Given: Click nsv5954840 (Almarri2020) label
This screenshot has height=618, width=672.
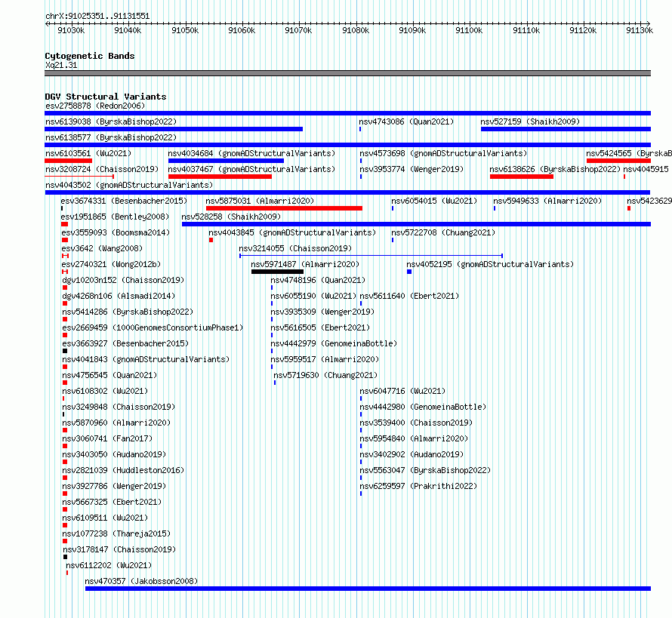Looking at the screenshot, I should pyautogui.click(x=414, y=438).
